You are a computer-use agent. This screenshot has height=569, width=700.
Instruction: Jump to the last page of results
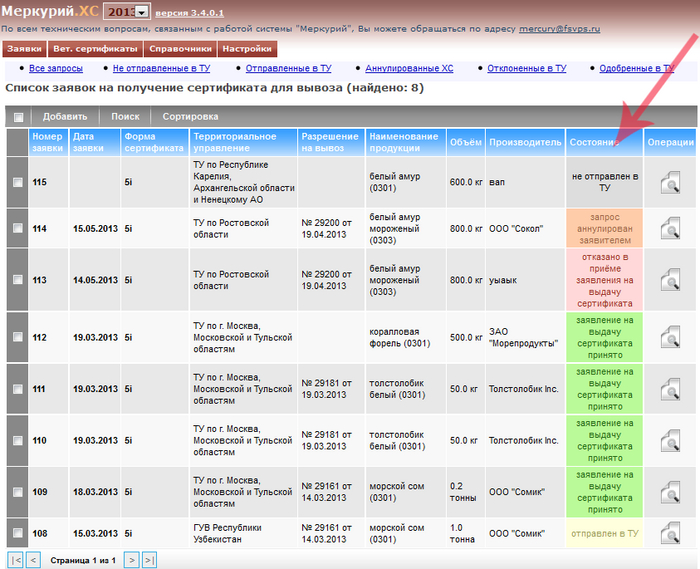click(149, 560)
